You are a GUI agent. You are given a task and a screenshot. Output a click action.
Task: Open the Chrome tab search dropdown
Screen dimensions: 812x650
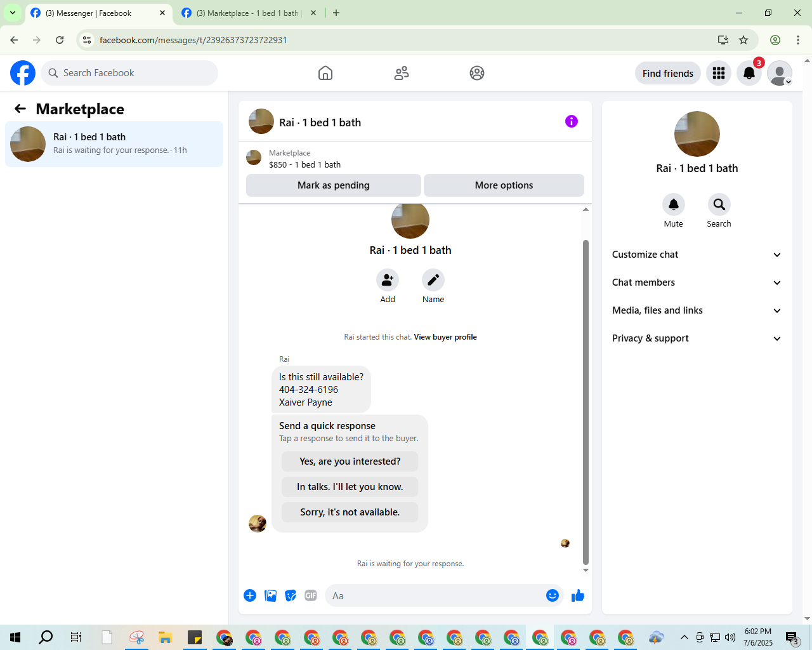pos(13,13)
